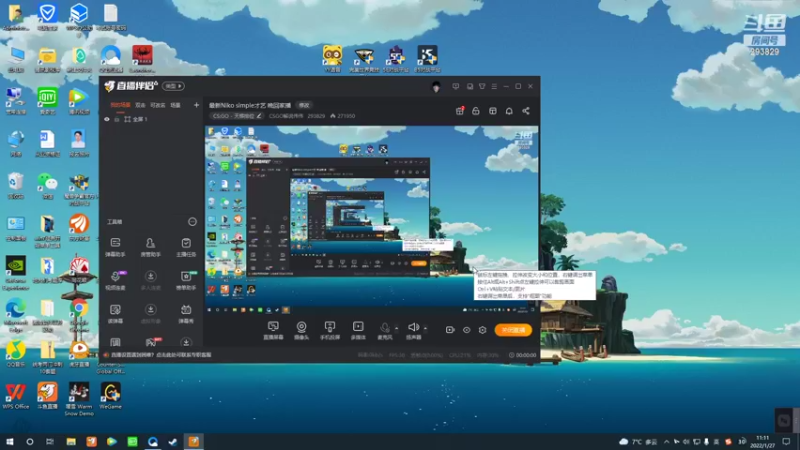This screenshot has height=450, width=800.
Task: Open the taskbar clock showing 11:11
Action: tap(763, 441)
